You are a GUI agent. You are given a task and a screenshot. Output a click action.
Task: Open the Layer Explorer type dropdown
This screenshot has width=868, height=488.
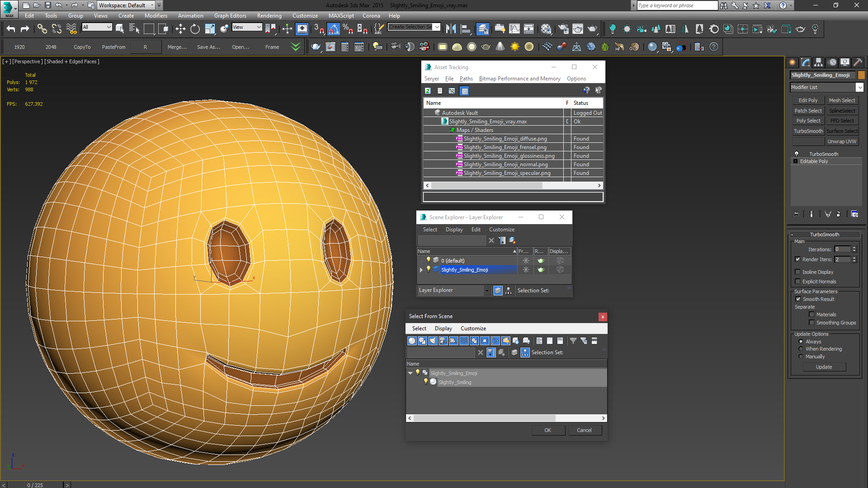pos(487,291)
